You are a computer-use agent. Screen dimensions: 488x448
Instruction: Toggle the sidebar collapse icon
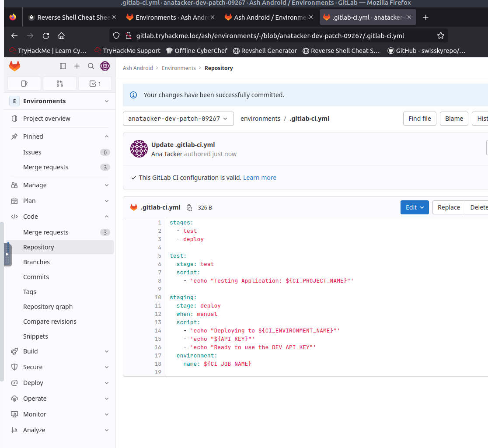(x=63, y=66)
